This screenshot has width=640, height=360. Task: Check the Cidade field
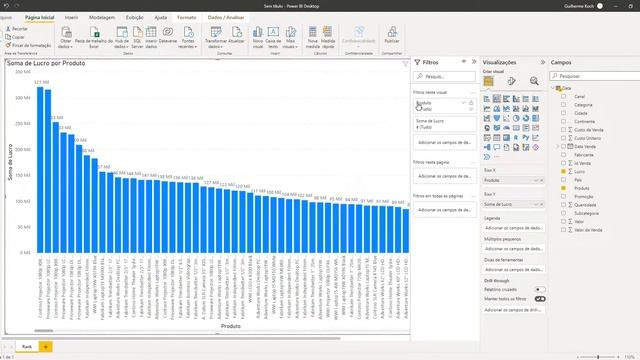[x=564, y=113]
